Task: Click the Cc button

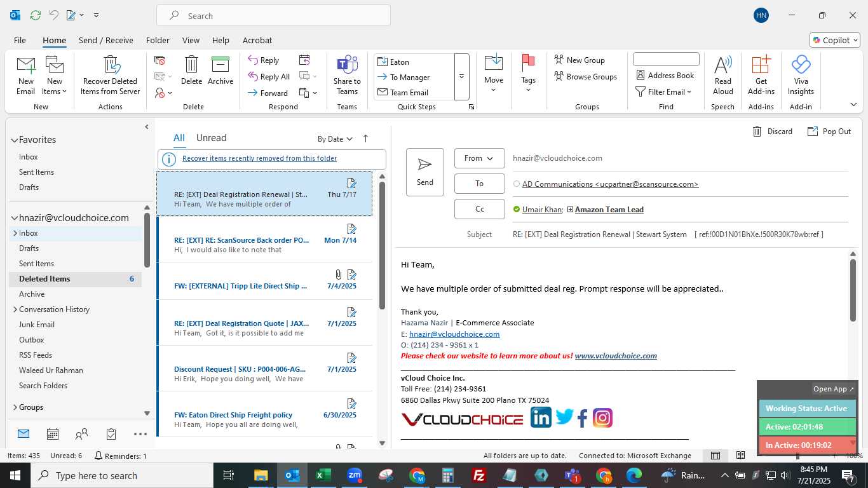Action: 480,209
